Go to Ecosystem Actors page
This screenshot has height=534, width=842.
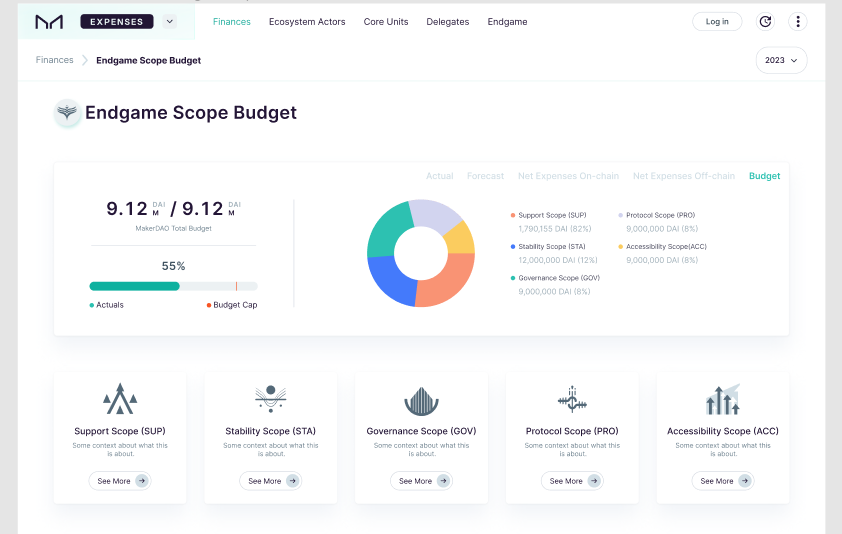coord(307,22)
